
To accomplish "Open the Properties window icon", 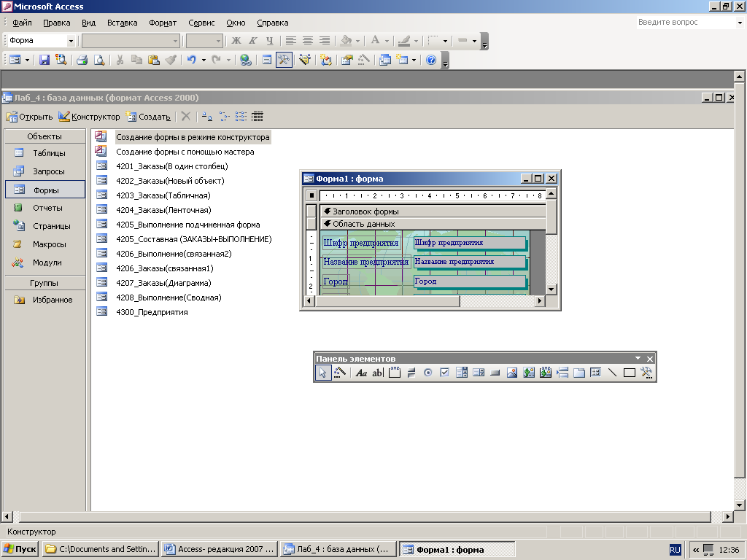I will [x=347, y=60].
